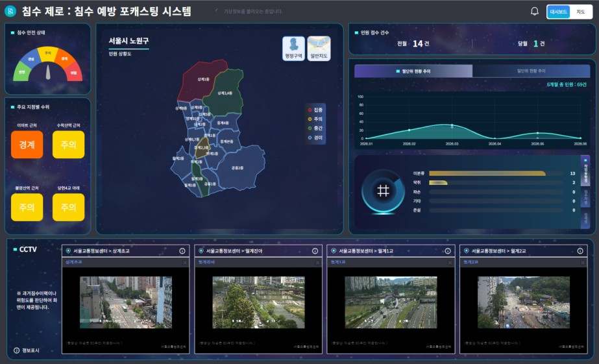Click the 존설 row label

[x=417, y=210]
